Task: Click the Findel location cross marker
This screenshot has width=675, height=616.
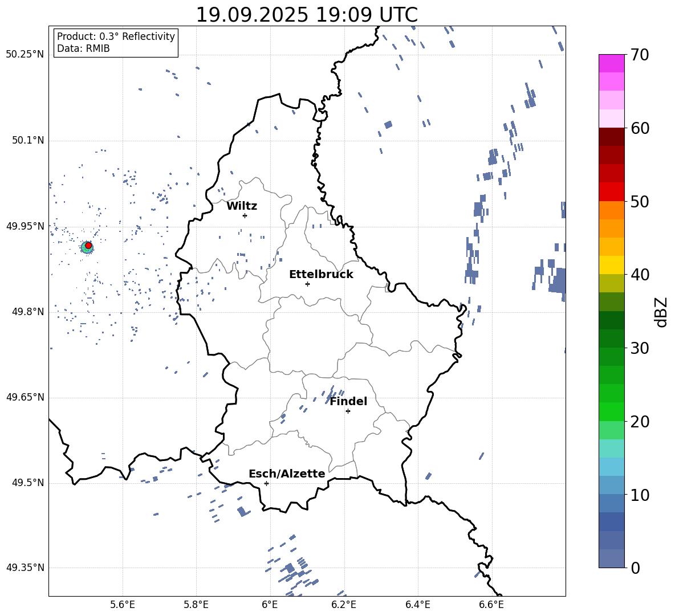Action: coord(348,411)
